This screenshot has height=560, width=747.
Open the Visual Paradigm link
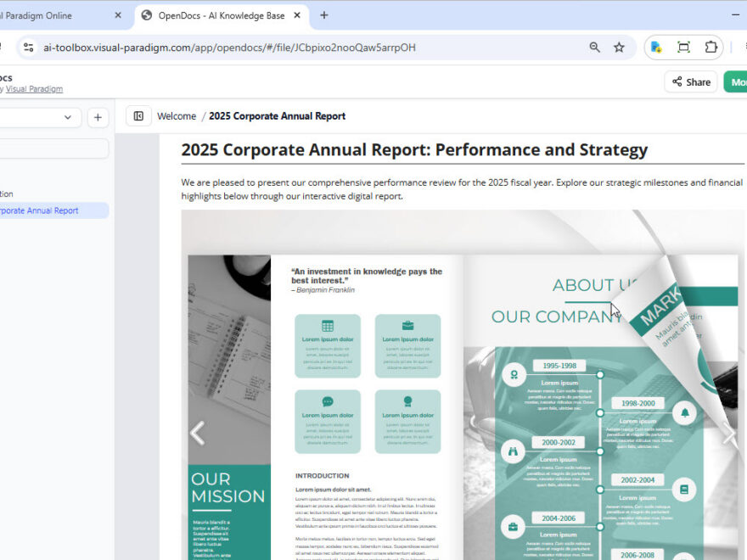point(34,89)
